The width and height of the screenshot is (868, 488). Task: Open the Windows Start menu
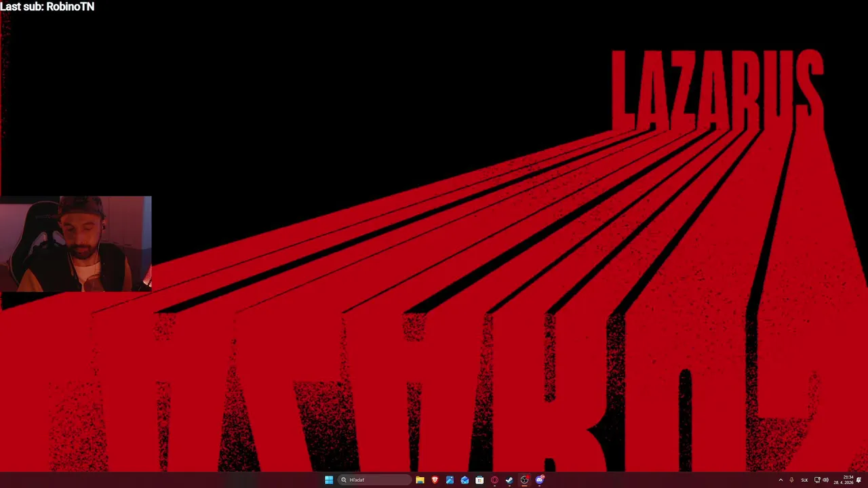(329, 480)
